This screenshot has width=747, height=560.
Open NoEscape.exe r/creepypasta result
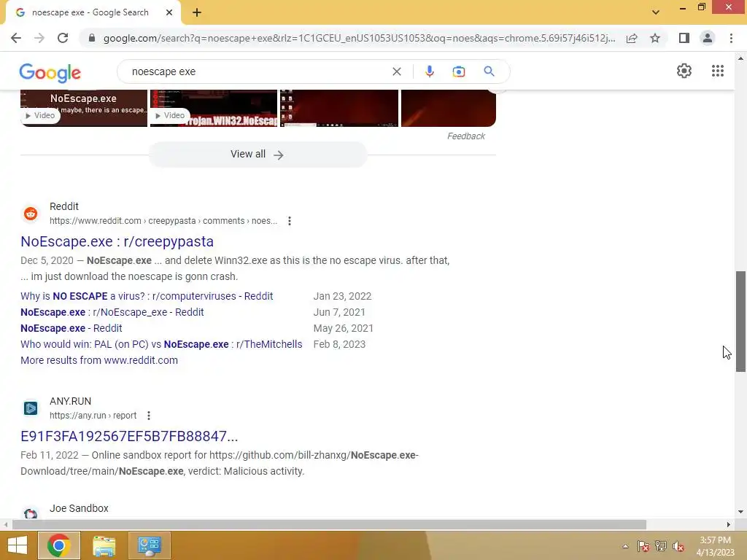(x=117, y=241)
